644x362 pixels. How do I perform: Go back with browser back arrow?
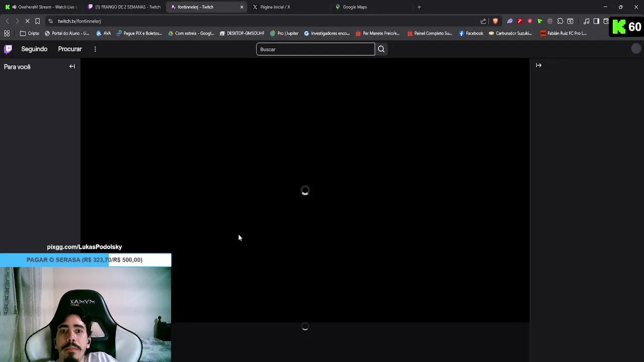point(7,21)
